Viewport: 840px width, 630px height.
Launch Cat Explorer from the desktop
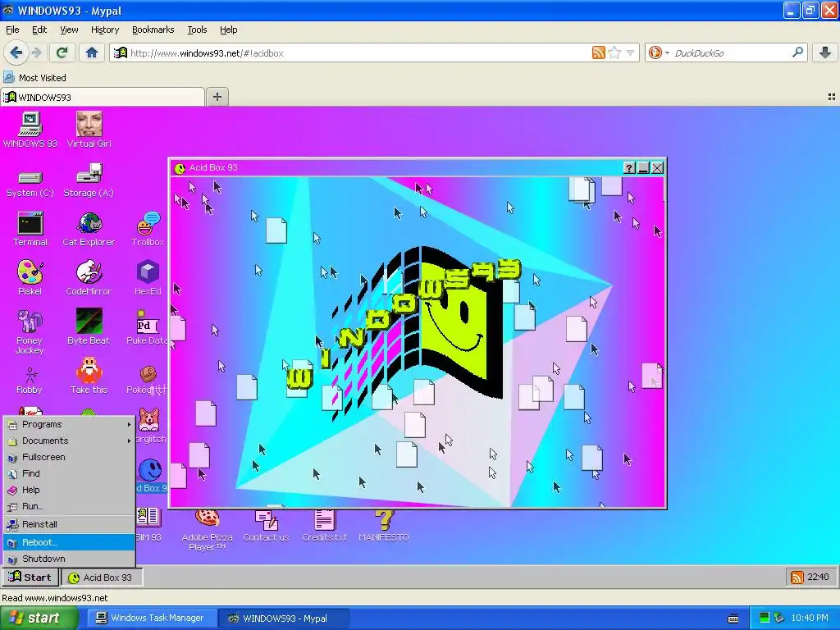click(x=89, y=230)
